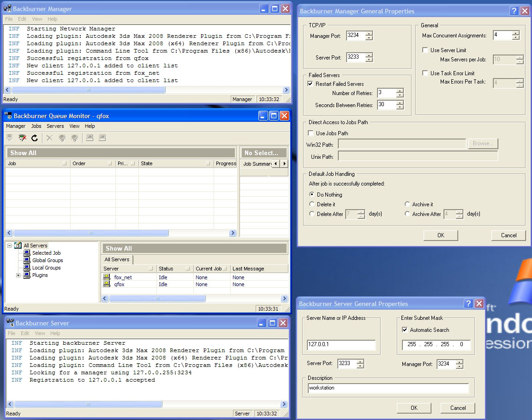Viewport: 532px width, 420px height.
Task: Click the help question mark in Manager General Properties
Action: 514,11
